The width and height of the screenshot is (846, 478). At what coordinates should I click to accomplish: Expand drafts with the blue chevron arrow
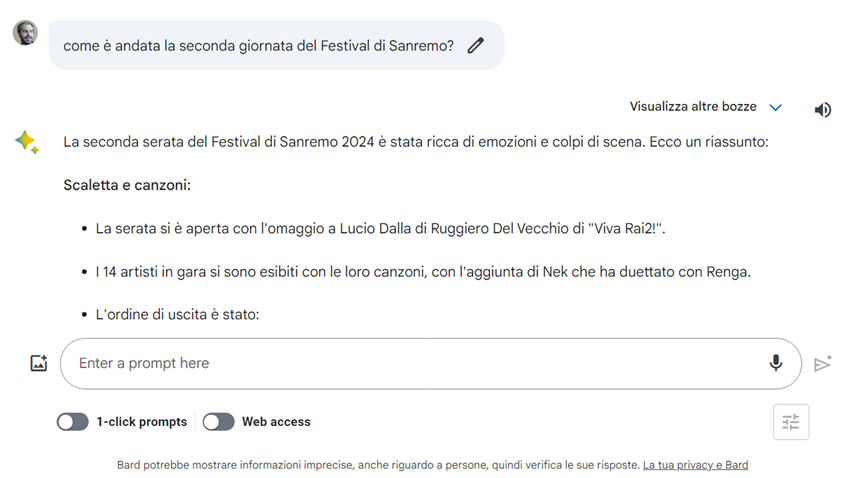(x=775, y=107)
